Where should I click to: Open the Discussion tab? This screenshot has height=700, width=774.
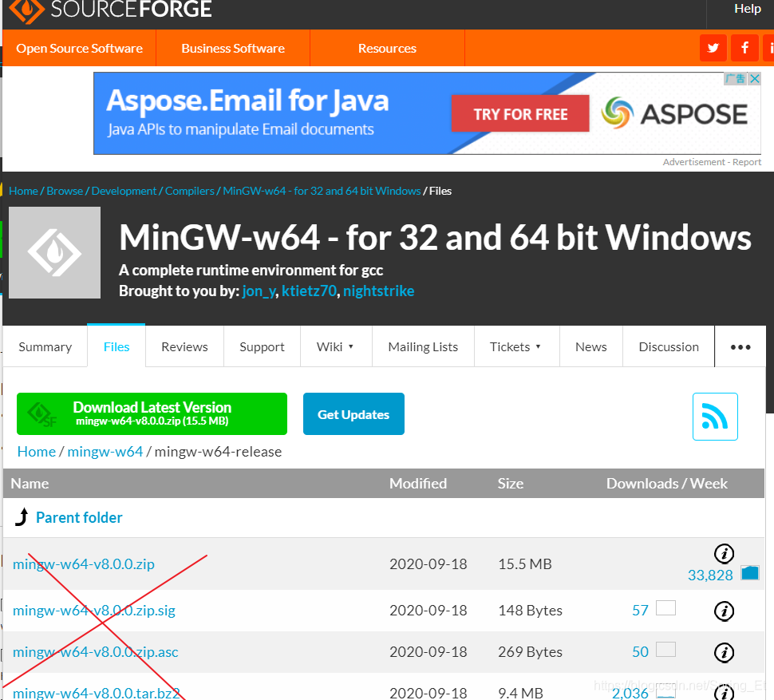[669, 347]
